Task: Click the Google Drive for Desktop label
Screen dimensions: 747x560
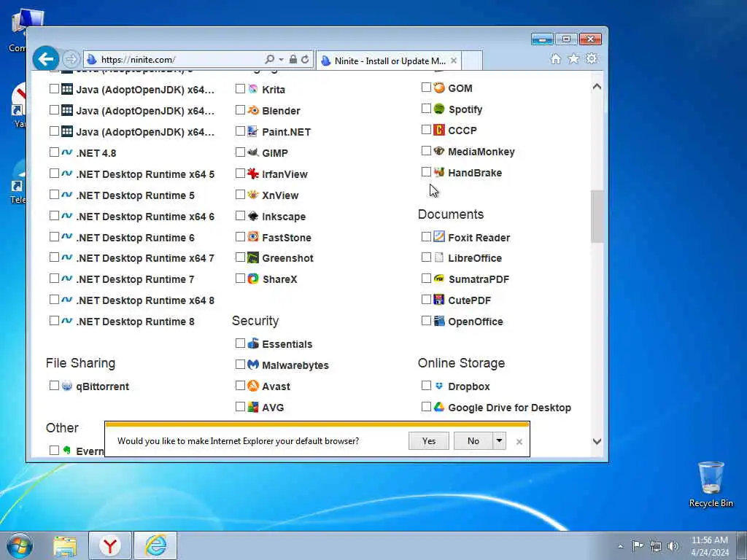Action: click(x=509, y=408)
